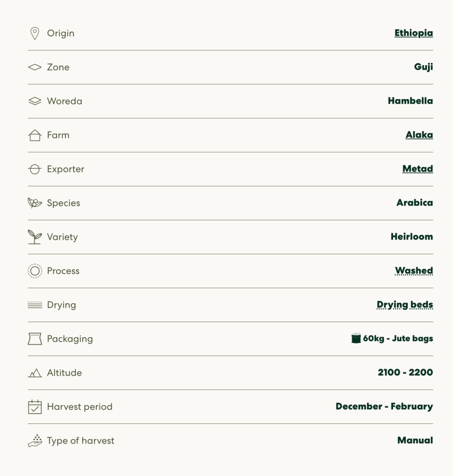Click the Variety seedling icon
Viewport: 453px width, 476px height.
[x=35, y=237]
